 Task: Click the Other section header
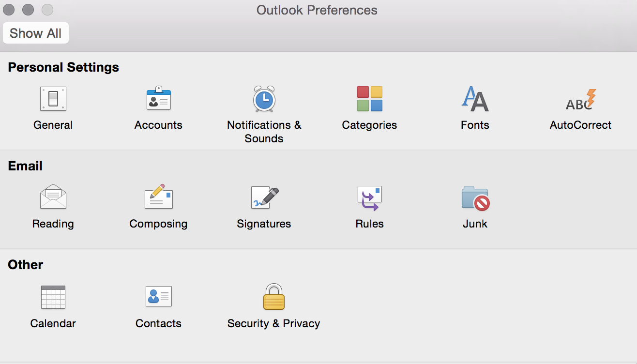(x=25, y=265)
